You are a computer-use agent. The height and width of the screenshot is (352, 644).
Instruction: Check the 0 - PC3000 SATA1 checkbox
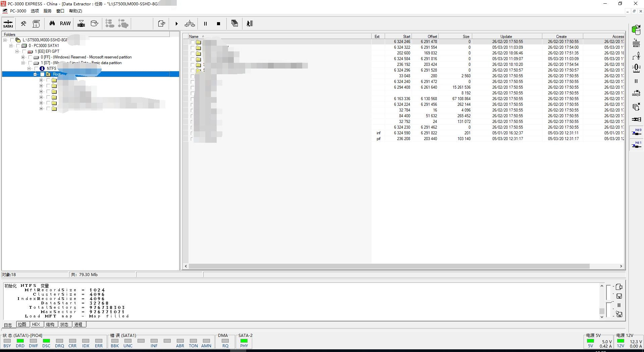click(x=18, y=46)
